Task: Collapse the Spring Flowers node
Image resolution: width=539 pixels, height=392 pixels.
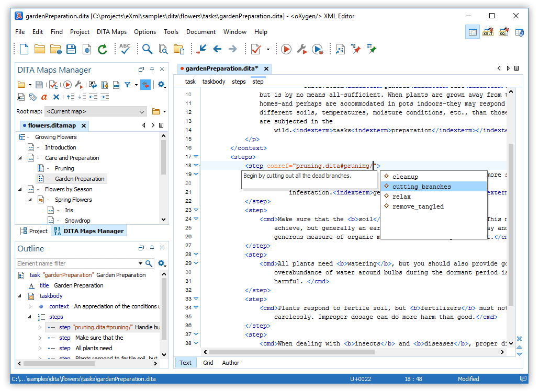Action: coord(30,200)
